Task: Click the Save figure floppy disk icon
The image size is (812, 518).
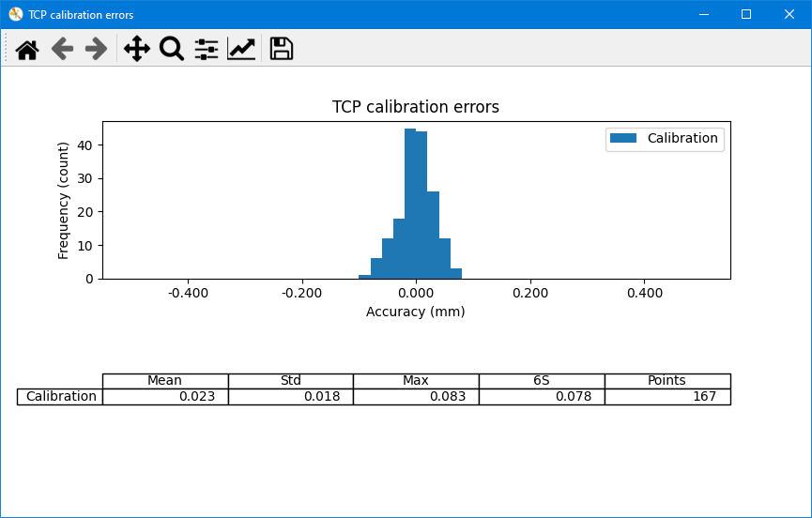Action: [x=282, y=50]
